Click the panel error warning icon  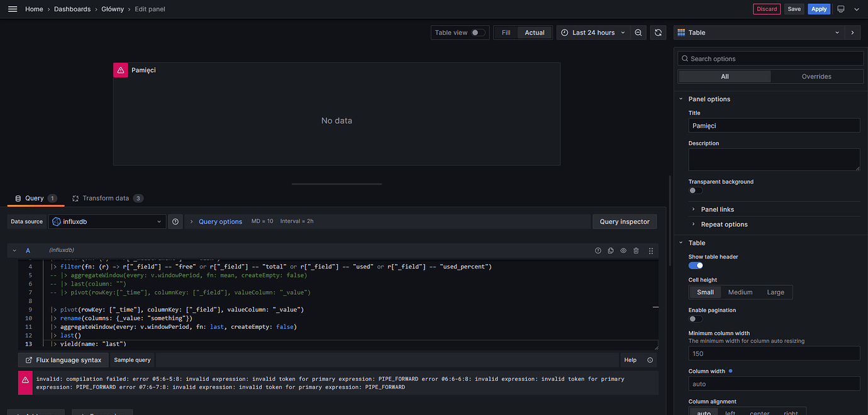click(x=121, y=70)
